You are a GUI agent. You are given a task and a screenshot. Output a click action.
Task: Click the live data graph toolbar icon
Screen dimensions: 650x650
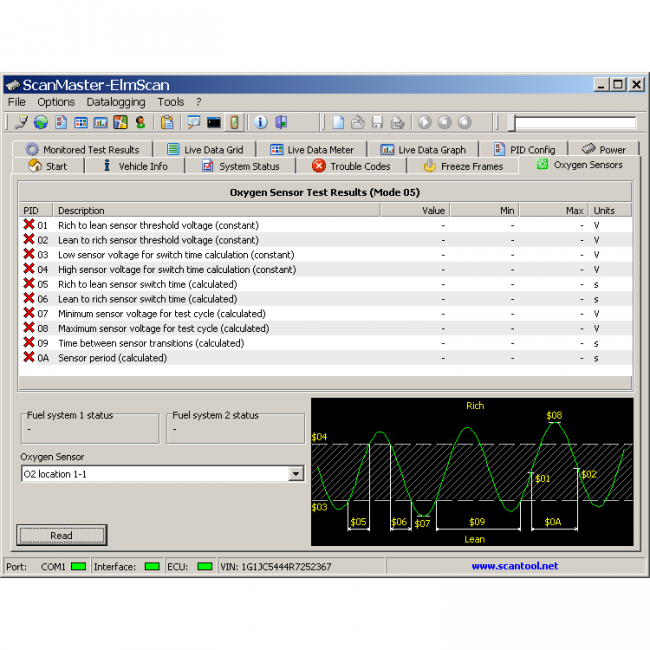(x=100, y=123)
